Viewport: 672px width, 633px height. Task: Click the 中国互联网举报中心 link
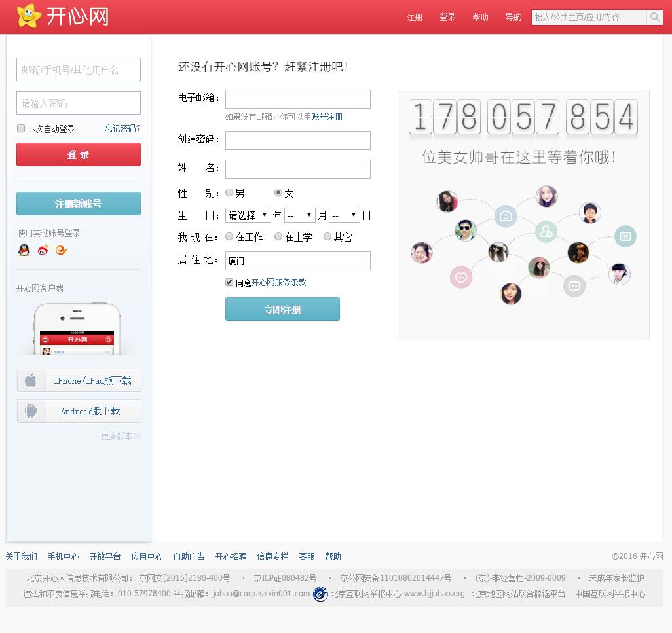[610, 594]
